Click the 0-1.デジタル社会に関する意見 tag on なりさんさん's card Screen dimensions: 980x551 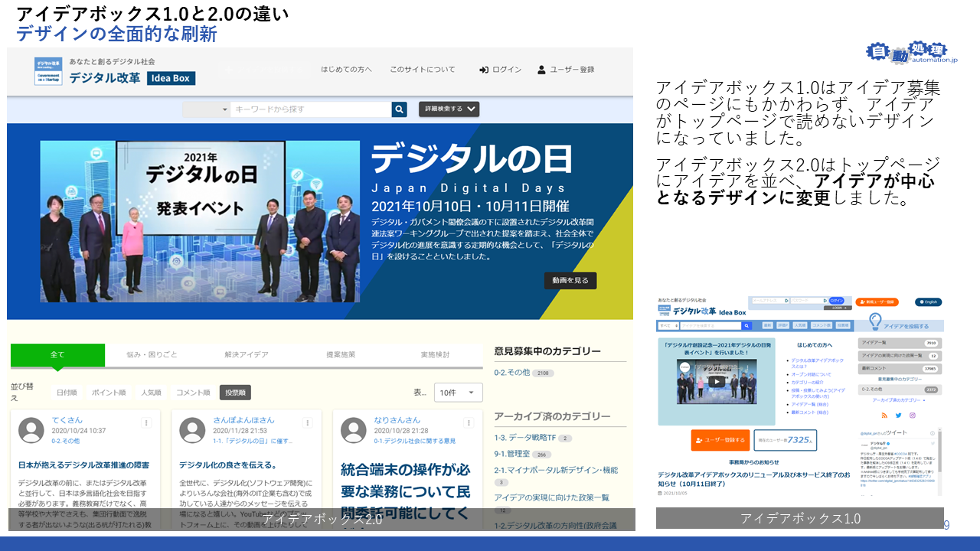tap(415, 441)
